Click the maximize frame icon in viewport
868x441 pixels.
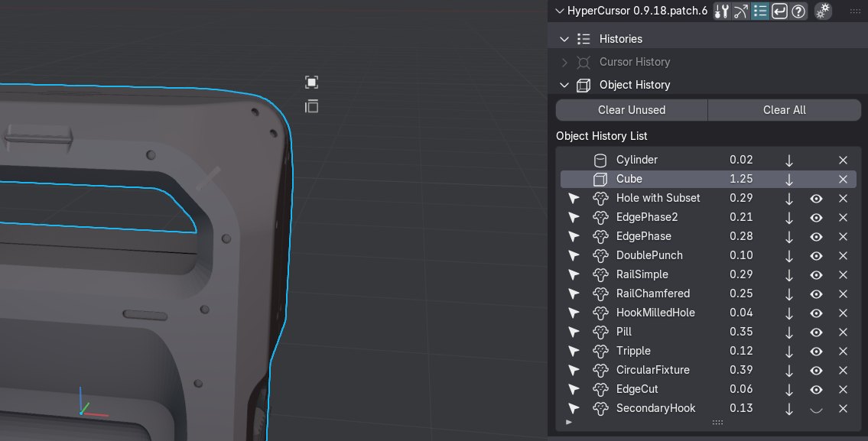tap(311, 83)
